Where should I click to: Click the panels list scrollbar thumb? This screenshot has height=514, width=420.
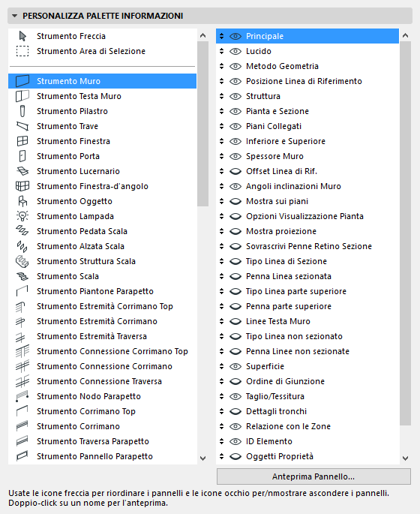pyautogui.click(x=405, y=233)
